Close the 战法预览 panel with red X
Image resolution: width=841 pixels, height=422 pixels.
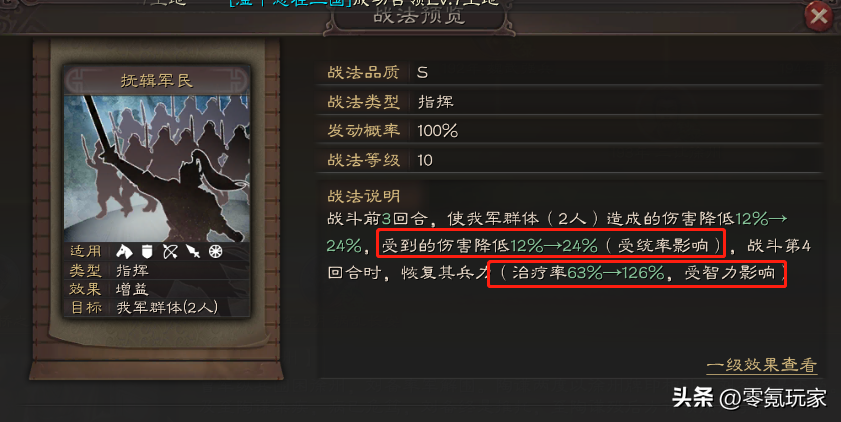(819, 16)
